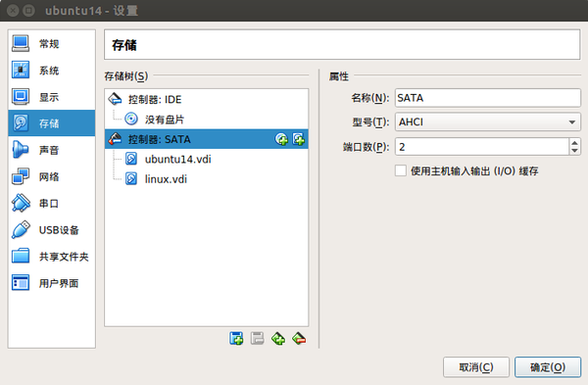Click the remove storage attachment icon
This screenshot has width=588, height=385.
(257, 339)
